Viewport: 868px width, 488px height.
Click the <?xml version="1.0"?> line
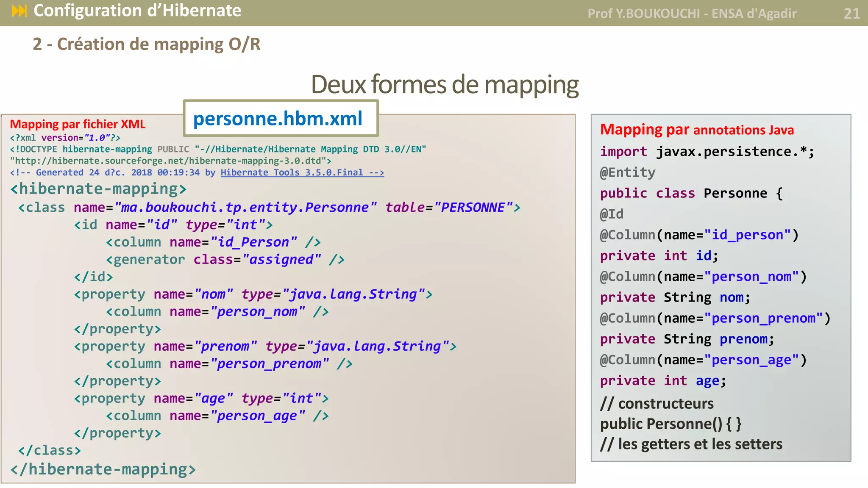pyautogui.click(x=65, y=138)
